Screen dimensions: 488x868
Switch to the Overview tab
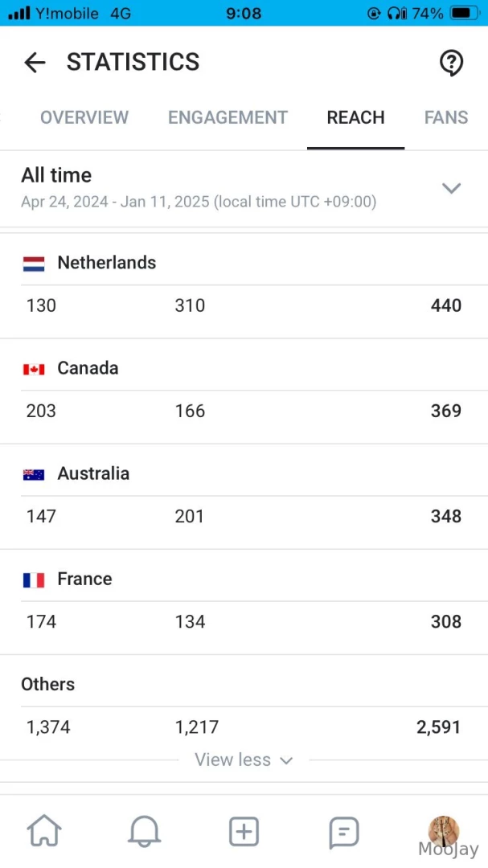84,117
